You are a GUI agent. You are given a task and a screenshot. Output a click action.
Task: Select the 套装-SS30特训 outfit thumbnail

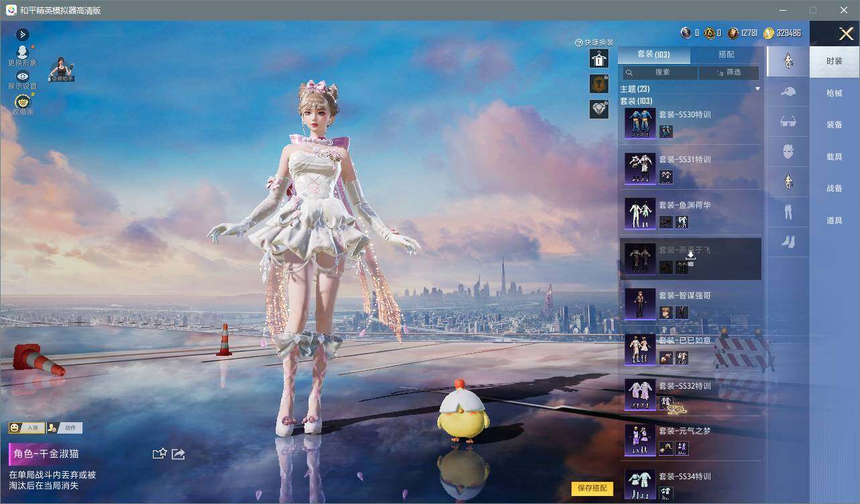[640, 123]
